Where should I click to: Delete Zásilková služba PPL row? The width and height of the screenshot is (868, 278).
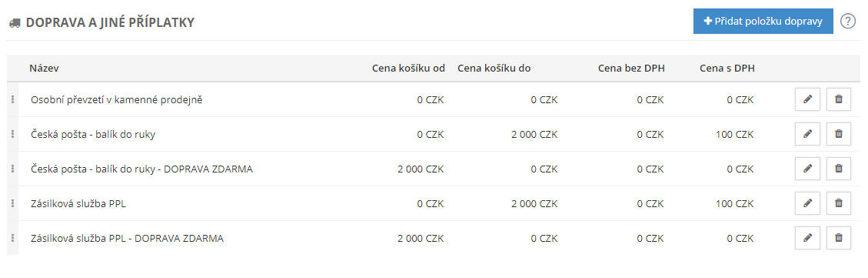click(x=838, y=203)
